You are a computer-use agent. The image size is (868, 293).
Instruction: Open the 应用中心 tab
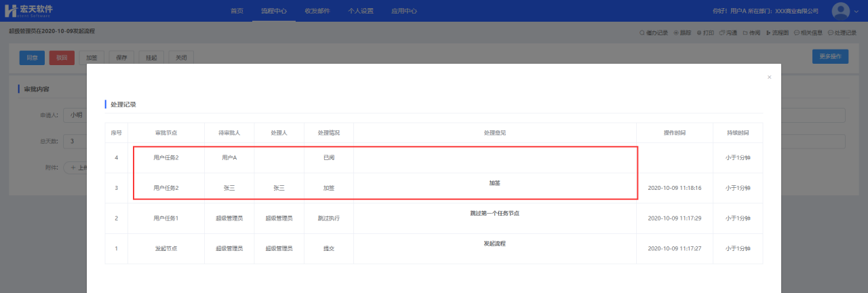click(x=404, y=11)
